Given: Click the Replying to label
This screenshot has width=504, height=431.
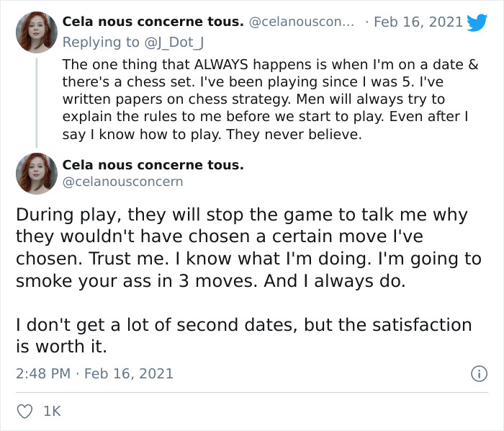Looking at the screenshot, I should pyautogui.click(x=101, y=43).
